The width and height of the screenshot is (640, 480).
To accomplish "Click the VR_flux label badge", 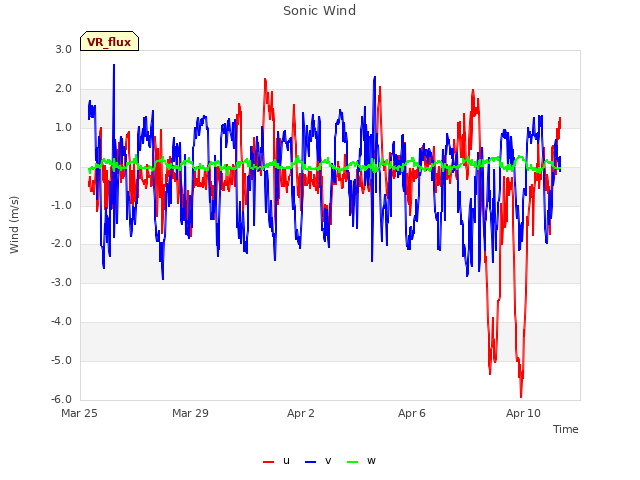I will tap(109, 41).
